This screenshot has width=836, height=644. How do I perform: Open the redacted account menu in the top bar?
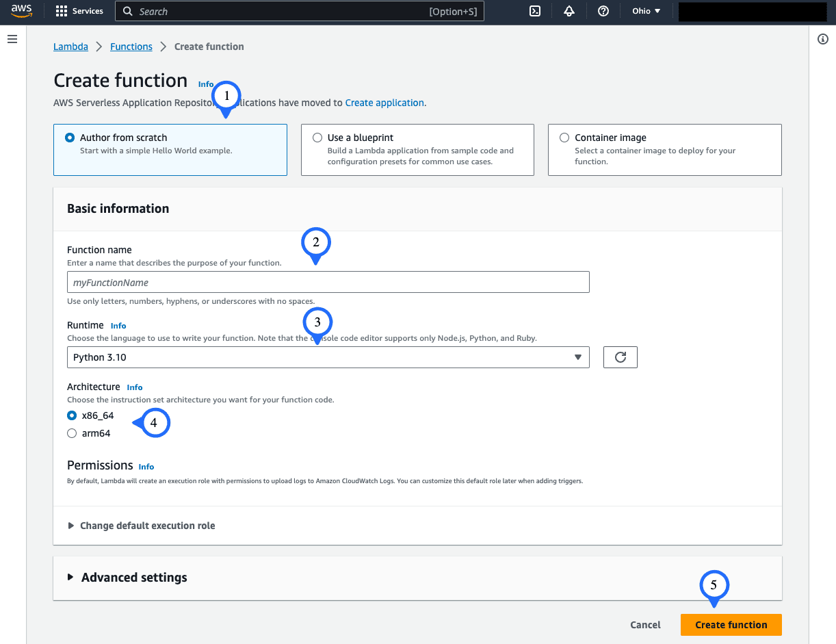753,12
